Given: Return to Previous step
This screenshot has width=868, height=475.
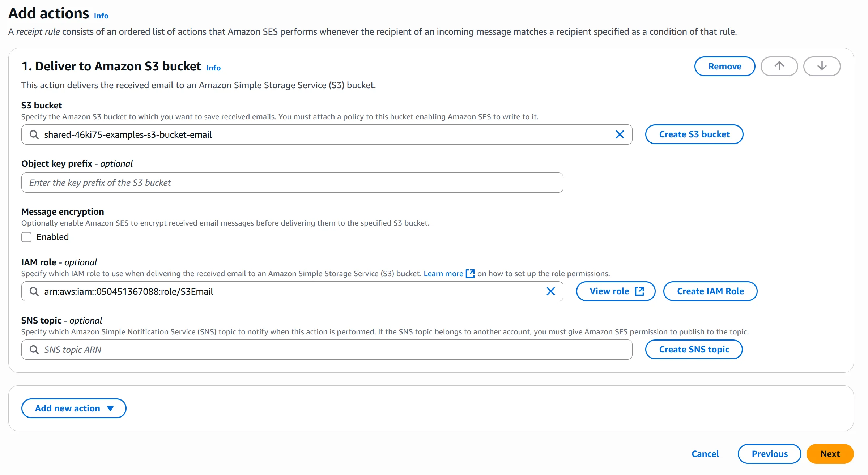Looking at the screenshot, I should point(770,454).
